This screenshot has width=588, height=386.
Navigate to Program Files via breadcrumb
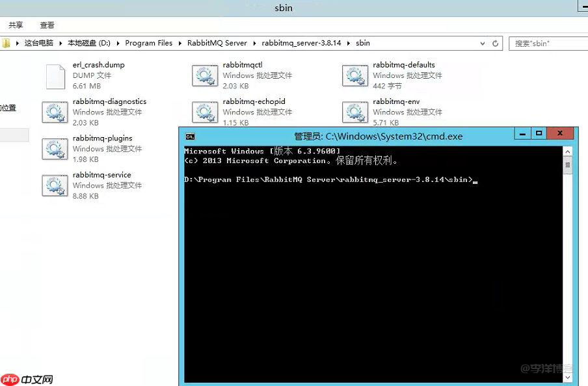click(148, 43)
